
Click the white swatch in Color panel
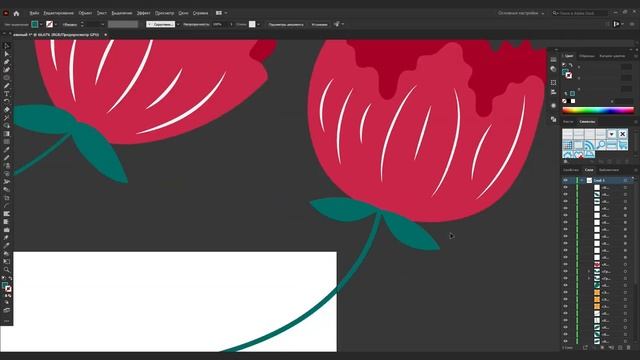pos(573,101)
